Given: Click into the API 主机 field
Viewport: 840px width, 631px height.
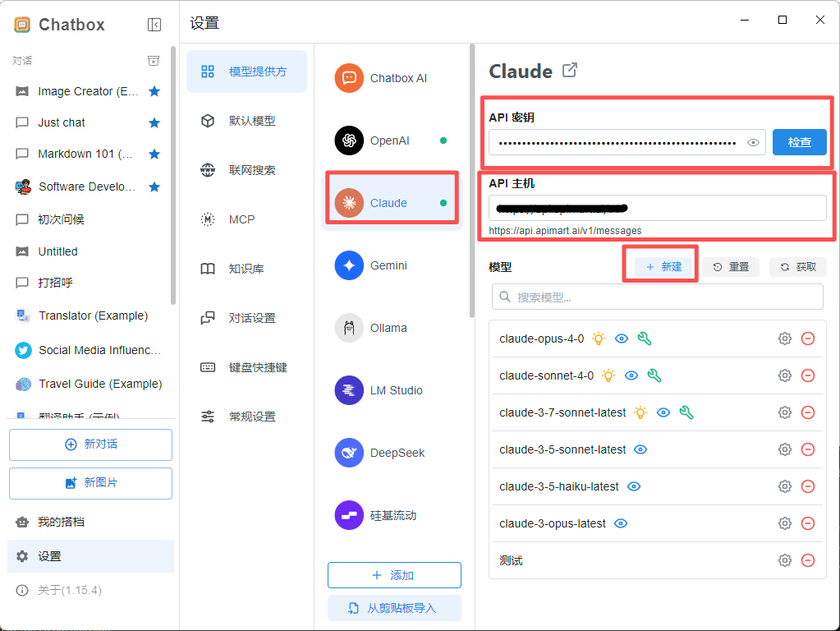Looking at the screenshot, I should [658, 208].
